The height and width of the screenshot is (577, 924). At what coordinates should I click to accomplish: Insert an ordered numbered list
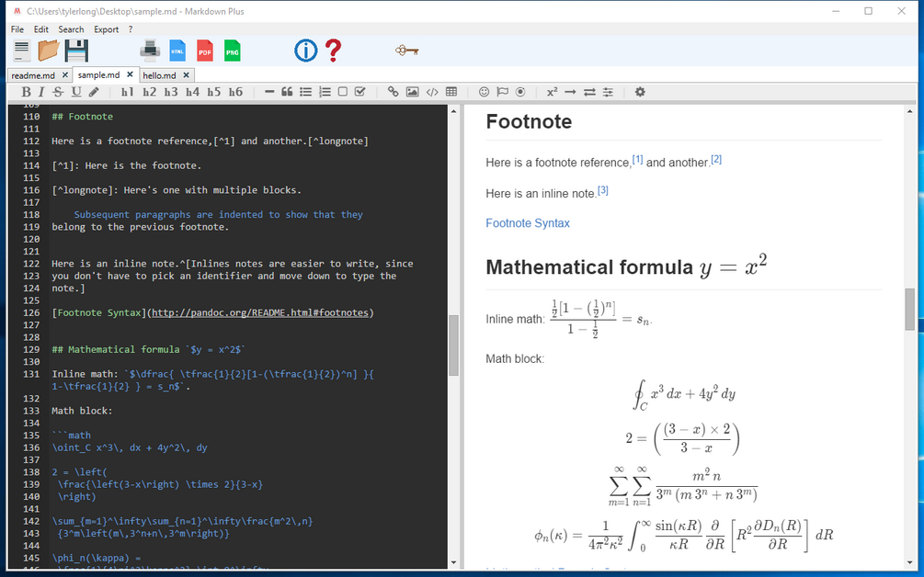[x=325, y=92]
